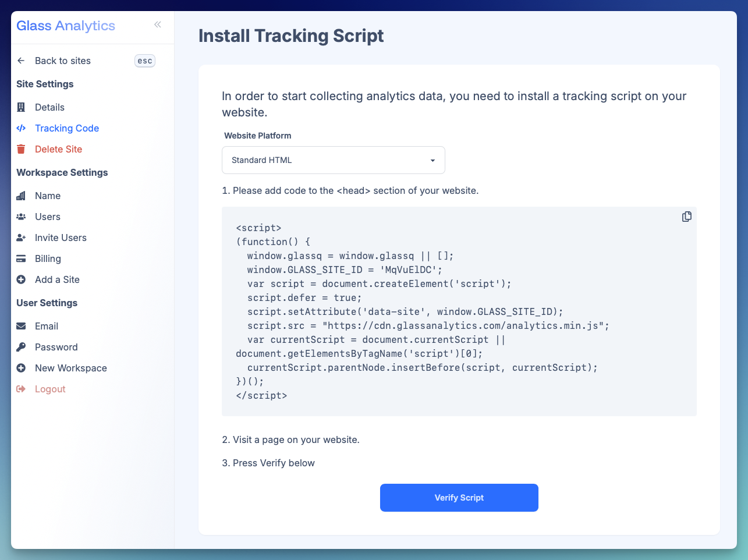Screen dimensions: 748x560
Task: Click the Glass Analytics logo
Action: pos(66,26)
